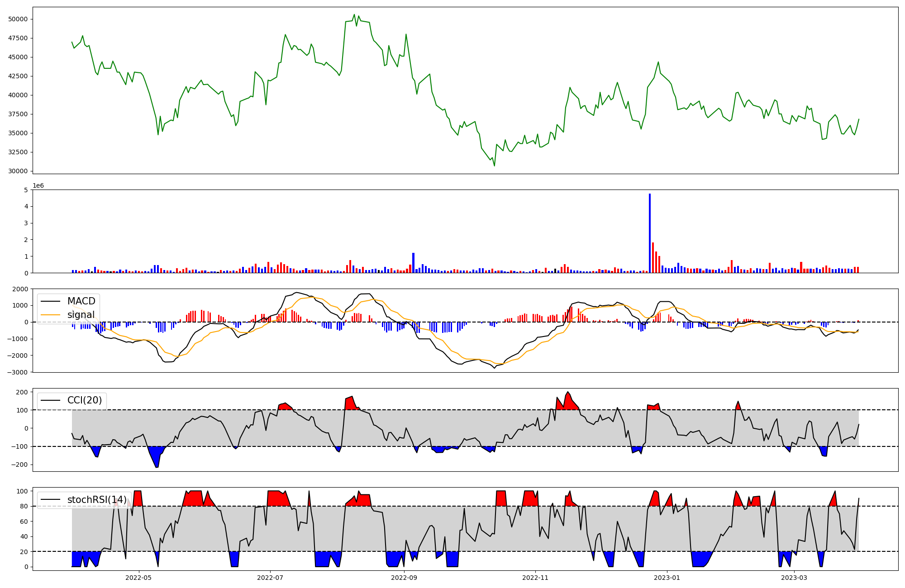Click the 2022-07 x-axis tick label
The height and width of the screenshot is (588, 905).
coord(270,578)
